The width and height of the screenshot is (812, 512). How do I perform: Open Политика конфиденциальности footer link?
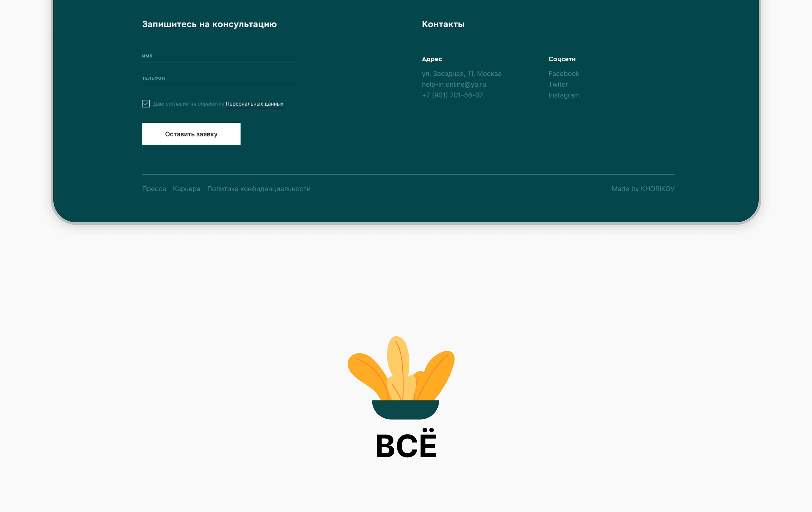[x=259, y=189]
